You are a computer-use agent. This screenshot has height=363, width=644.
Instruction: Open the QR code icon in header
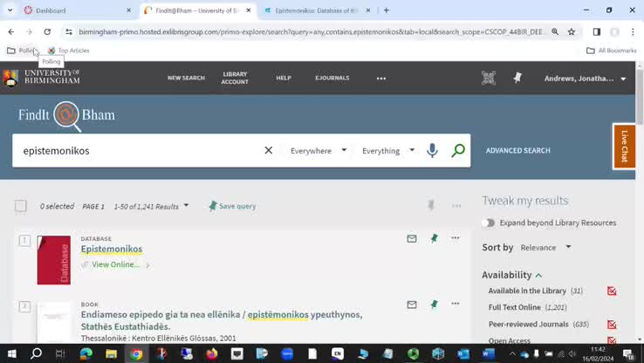(x=489, y=78)
